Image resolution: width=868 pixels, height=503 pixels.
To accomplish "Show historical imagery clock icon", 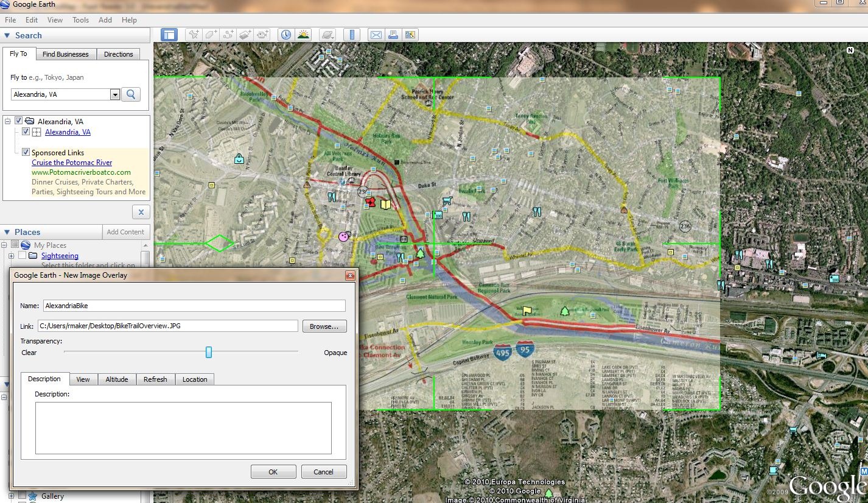I will (285, 35).
